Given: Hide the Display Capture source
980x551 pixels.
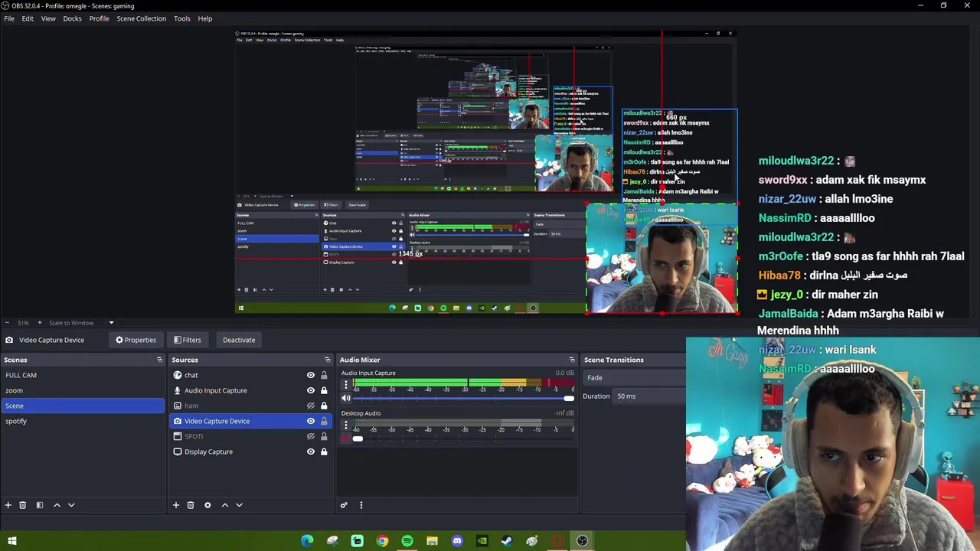Looking at the screenshot, I should tap(311, 452).
